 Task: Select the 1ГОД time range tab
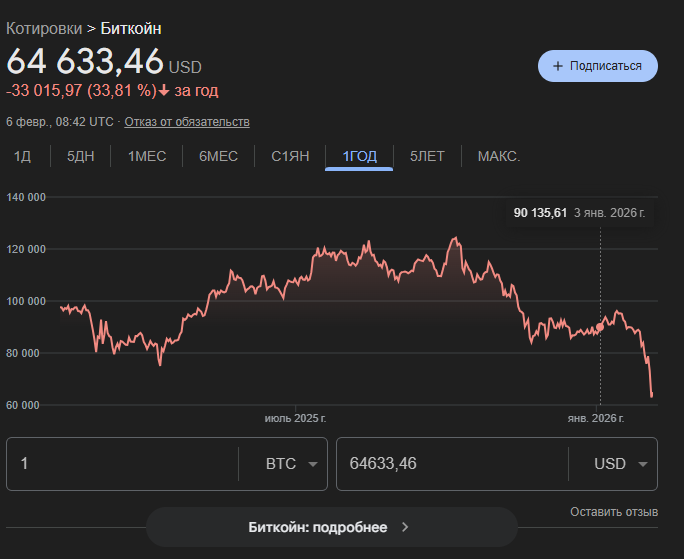(359, 156)
